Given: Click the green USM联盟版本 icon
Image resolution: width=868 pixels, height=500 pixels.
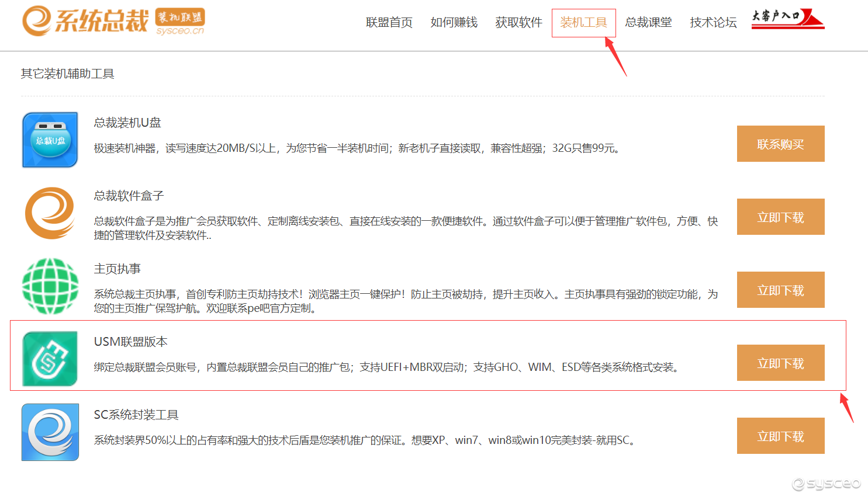Looking at the screenshot, I should point(50,359).
